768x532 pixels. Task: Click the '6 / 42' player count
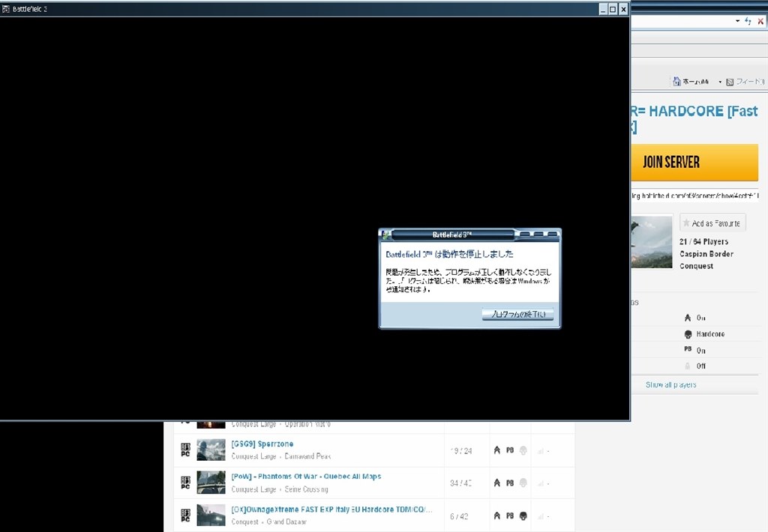(x=459, y=516)
